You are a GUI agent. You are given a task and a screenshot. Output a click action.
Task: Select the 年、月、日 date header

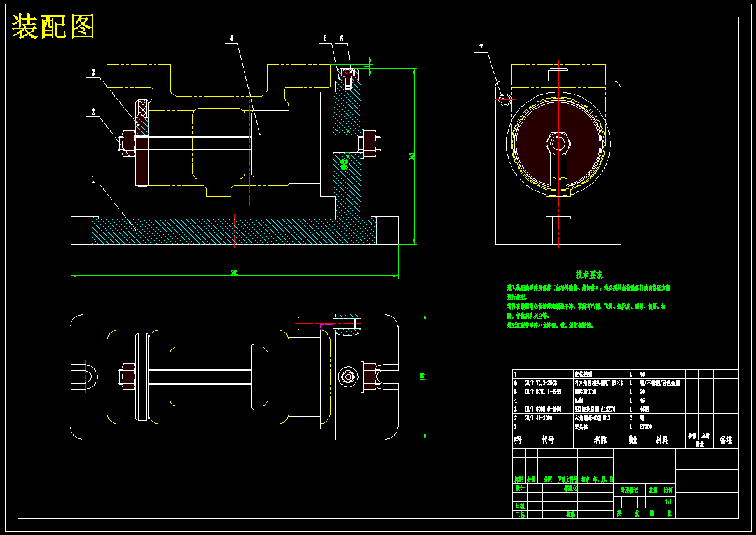(x=603, y=480)
